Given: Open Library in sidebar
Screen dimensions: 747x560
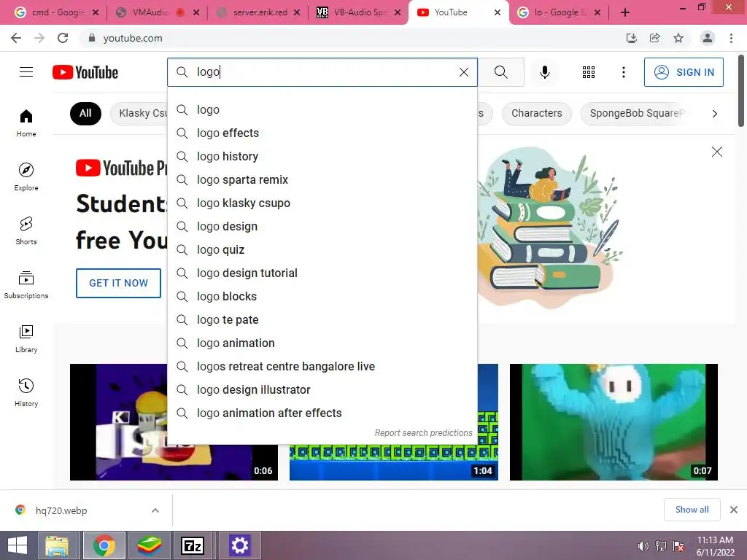Looking at the screenshot, I should pyautogui.click(x=26, y=338).
